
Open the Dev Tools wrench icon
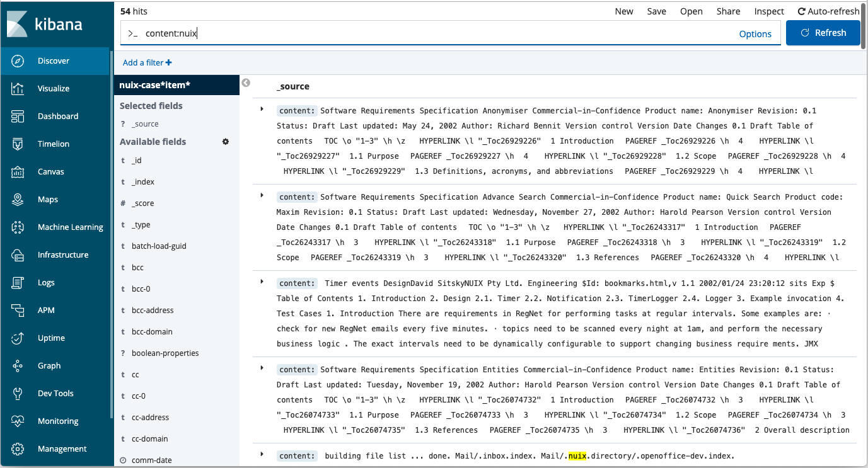pos(18,394)
